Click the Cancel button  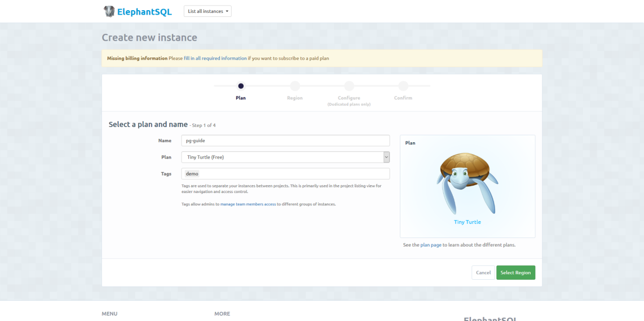coord(483,272)
